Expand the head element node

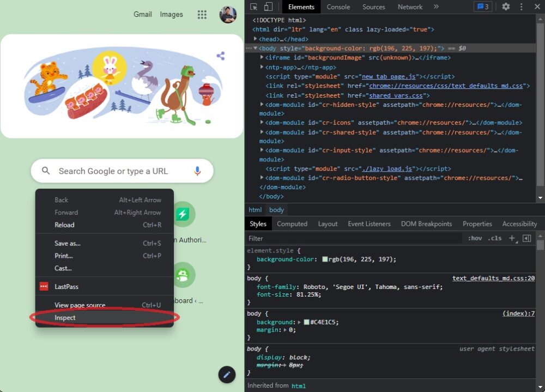[x=256, y=39]
